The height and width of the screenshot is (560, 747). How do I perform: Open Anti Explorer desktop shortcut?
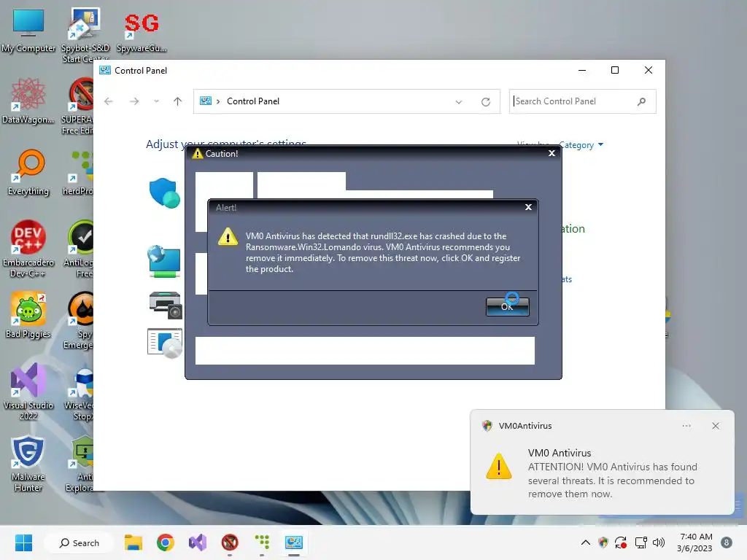coord(80,463)
